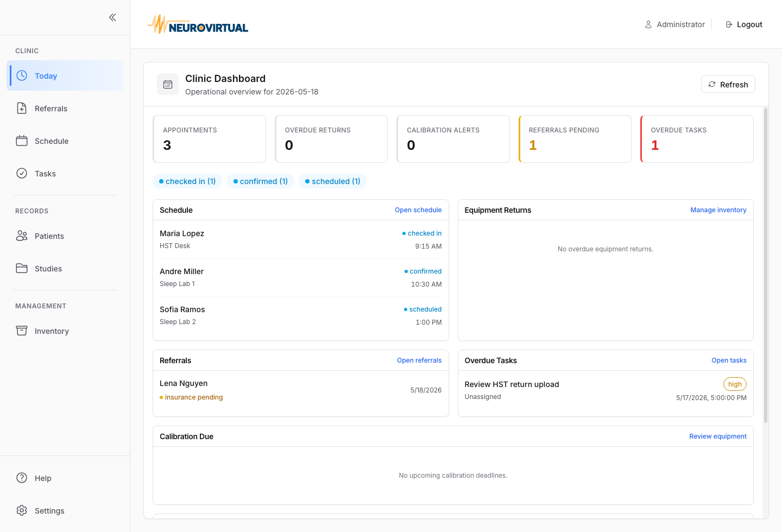Collapse the sidebar with the double-chevron icon

click(x=112, y=17)
